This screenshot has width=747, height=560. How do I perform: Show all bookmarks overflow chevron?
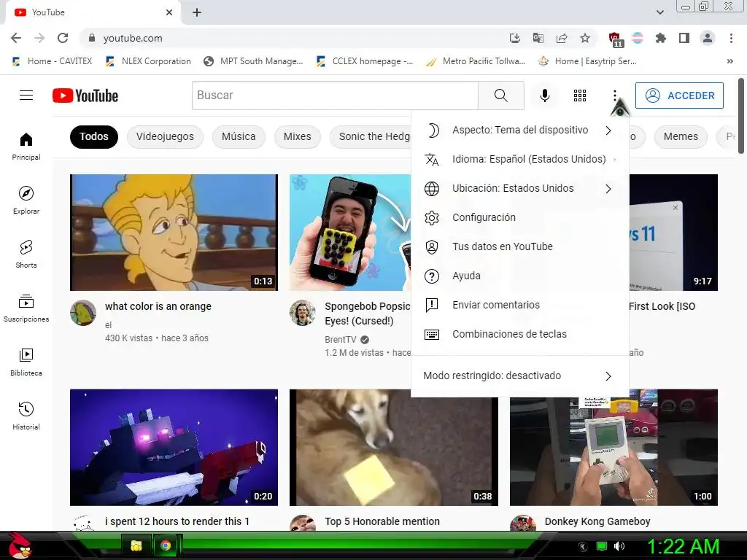pyautogui.click(x=729, y=61)
